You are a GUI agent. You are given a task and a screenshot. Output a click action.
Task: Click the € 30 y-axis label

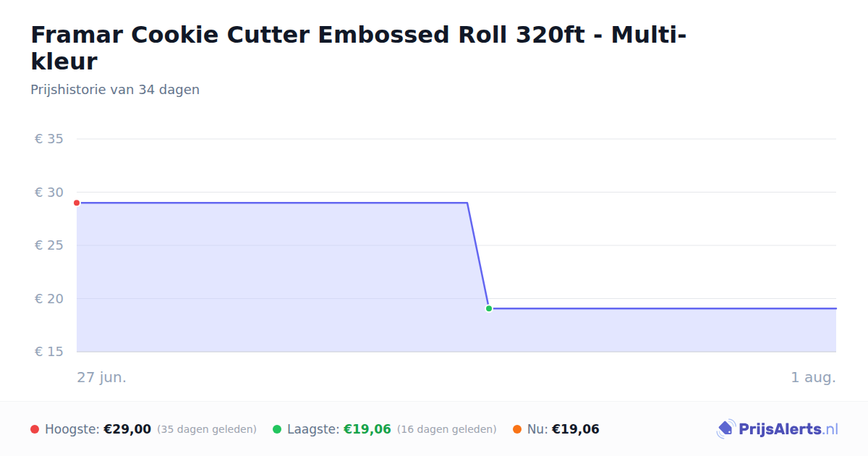(49, 193)
